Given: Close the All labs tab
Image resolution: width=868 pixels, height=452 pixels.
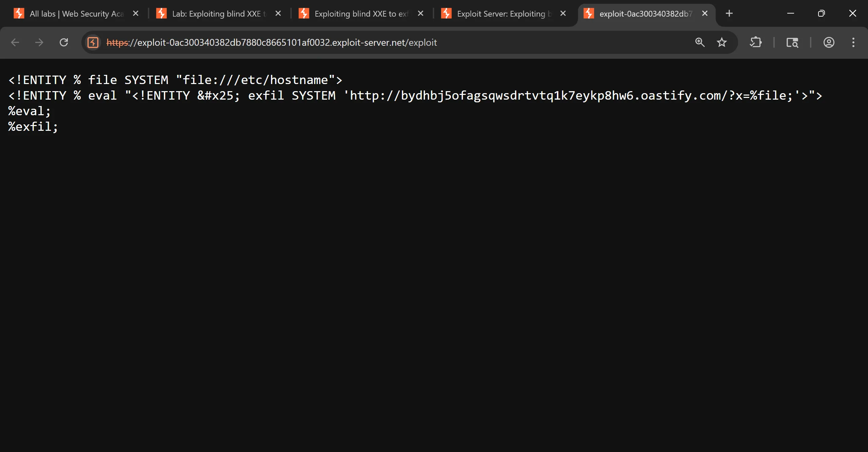Looking at the screenshot, I should coord(136,14).
